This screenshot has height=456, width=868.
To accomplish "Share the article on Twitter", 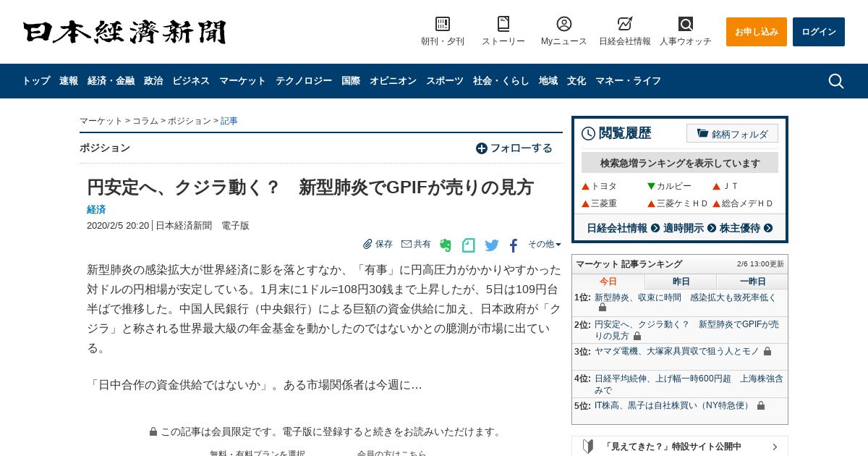I will pyautogui.click(x=492, y=245).
